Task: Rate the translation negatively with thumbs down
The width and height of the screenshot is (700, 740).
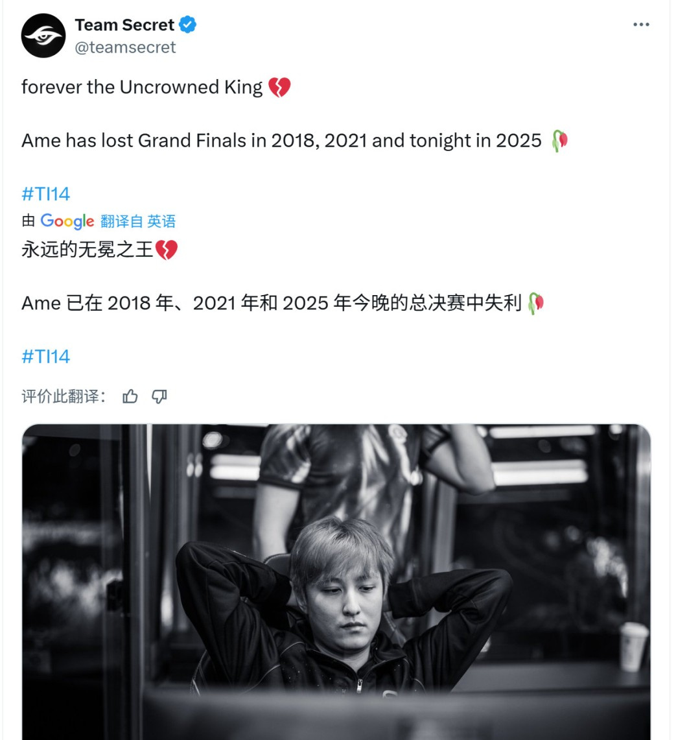Action: click(x=159, y=396)
